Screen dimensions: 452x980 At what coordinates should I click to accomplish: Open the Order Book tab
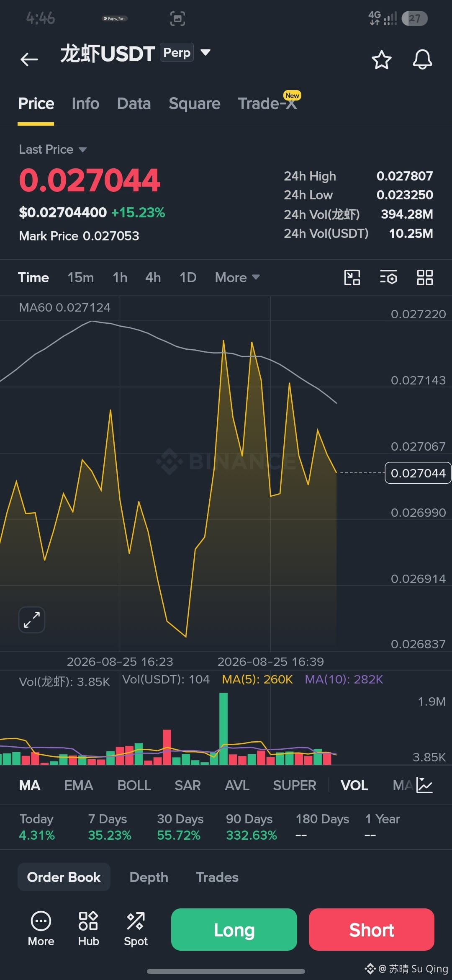64,877
